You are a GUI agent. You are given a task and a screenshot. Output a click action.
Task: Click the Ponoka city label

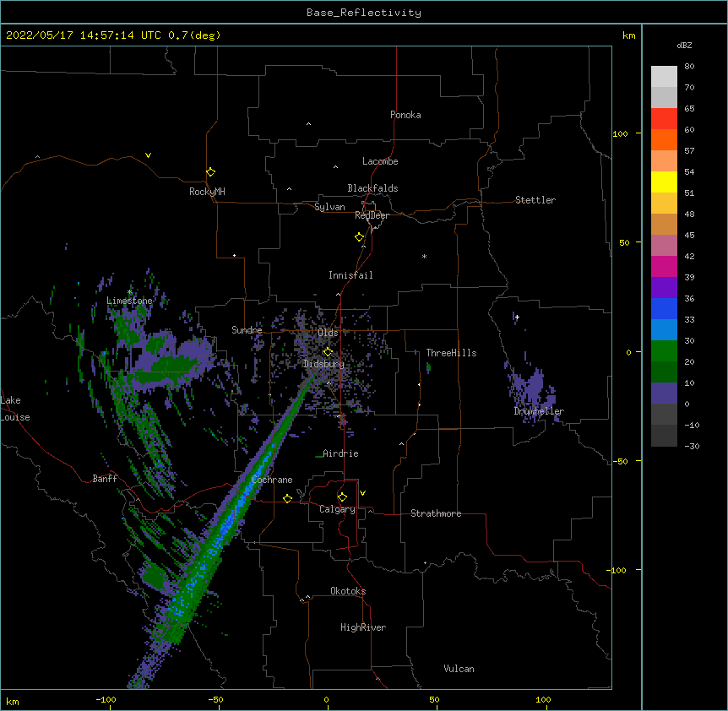(x=405, y=115)
